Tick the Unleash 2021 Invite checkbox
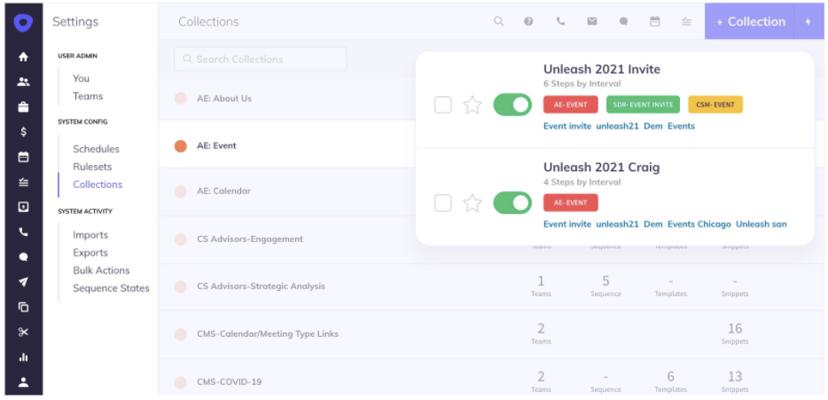 click(443, 105)
